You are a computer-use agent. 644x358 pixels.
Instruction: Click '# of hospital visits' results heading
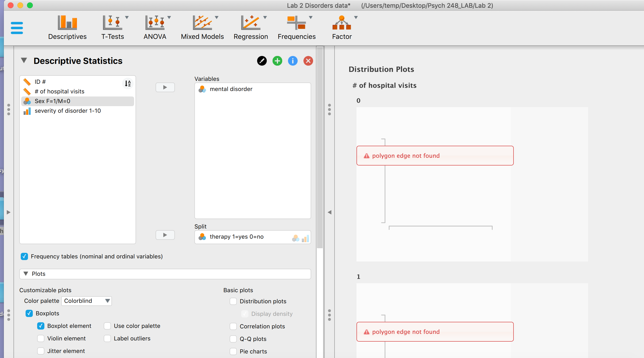coord(384,85)
